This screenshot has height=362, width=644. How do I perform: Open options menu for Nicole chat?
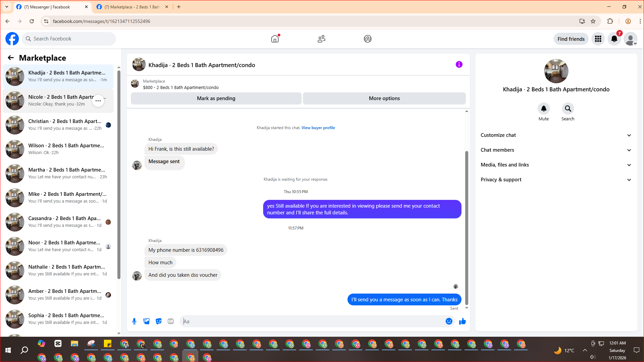point(98,101)
